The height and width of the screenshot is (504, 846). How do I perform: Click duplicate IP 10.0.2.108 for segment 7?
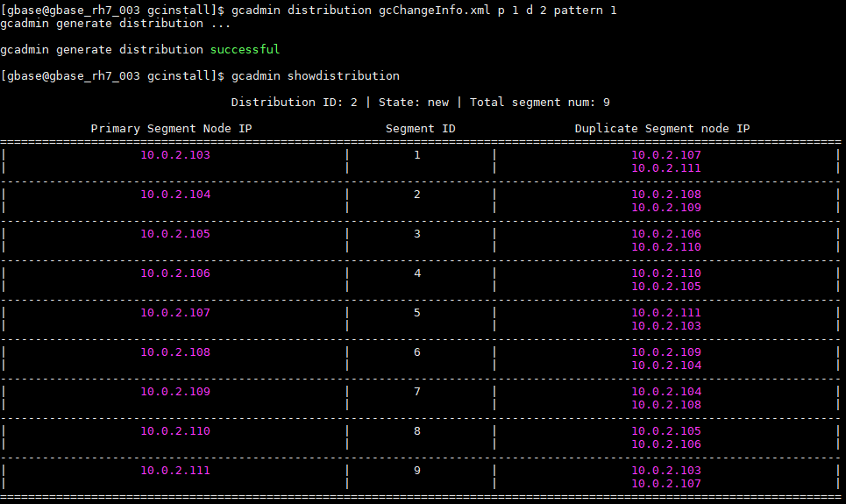point(666,405)
